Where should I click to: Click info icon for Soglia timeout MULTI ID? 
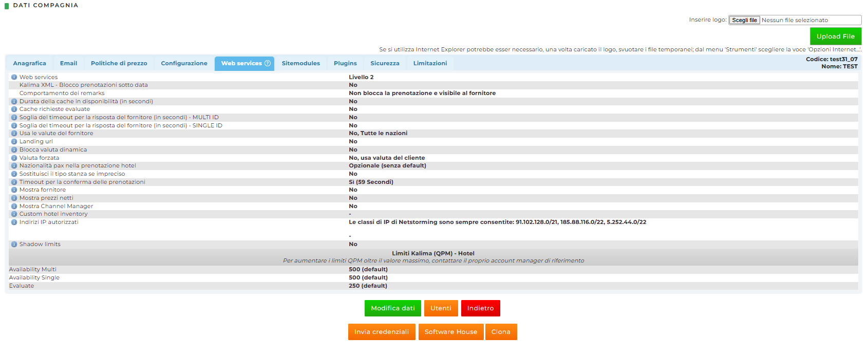coord(14,117)
